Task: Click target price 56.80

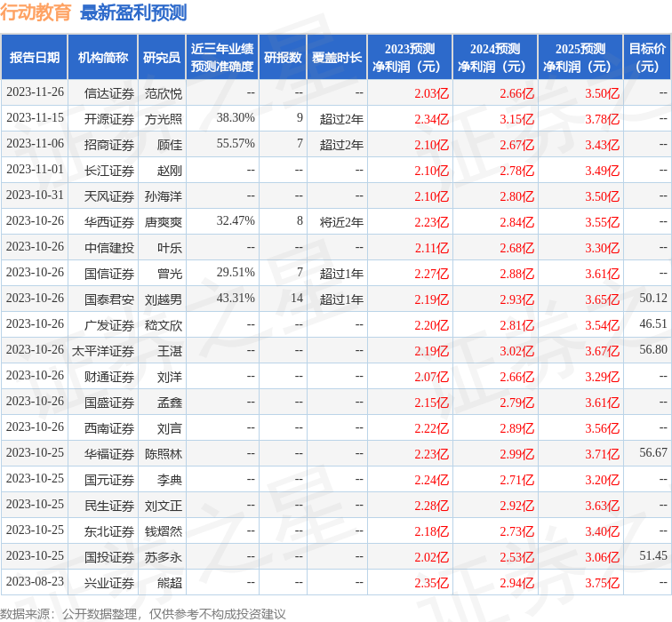Action: (x=653, y=349)
